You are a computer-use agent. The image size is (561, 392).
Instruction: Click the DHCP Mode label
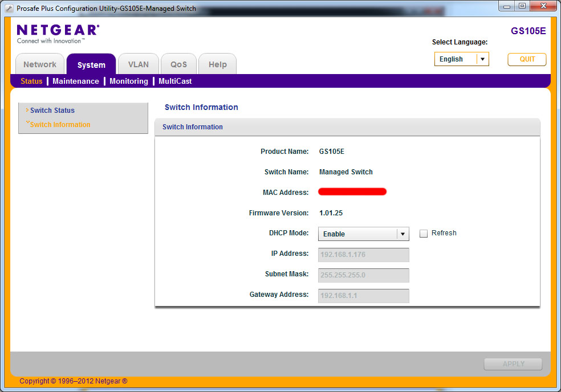pyautogui.click(x=288, y=233)
